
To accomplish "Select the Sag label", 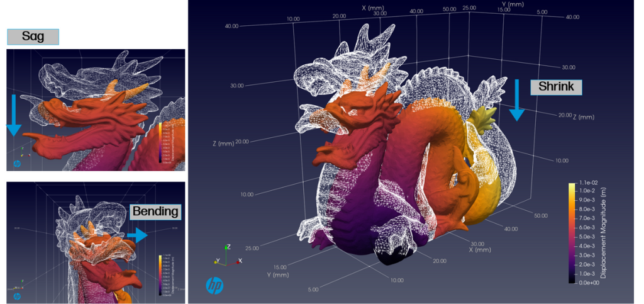I will point(33,37).
